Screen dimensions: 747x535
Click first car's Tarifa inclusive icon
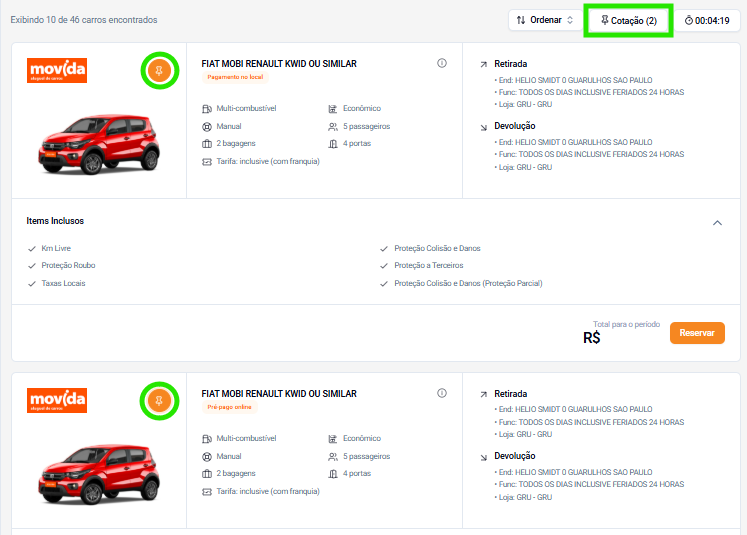pyautogui.click(x=207, y=162)
